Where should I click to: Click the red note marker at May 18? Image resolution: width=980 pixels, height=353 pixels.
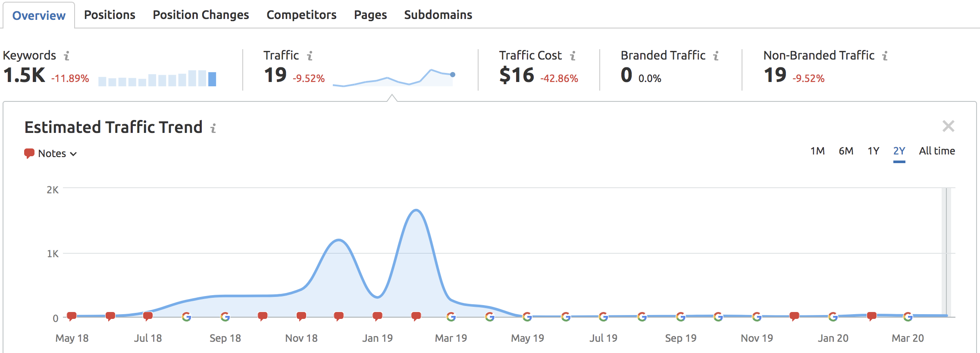(x=72, y=316)
